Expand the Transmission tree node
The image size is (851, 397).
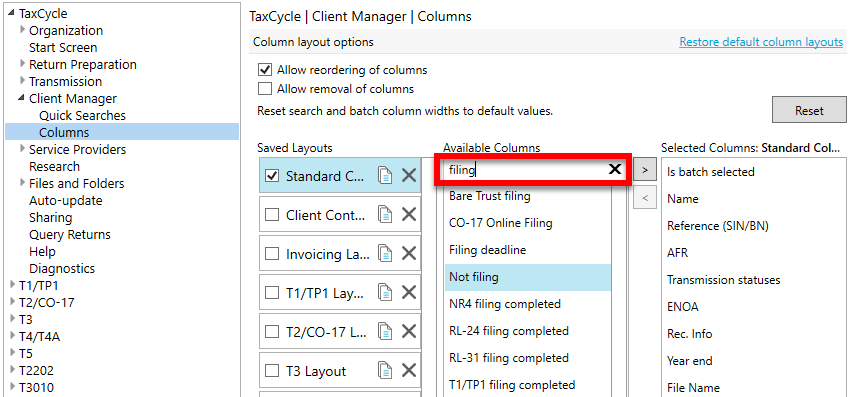[23, 81]
